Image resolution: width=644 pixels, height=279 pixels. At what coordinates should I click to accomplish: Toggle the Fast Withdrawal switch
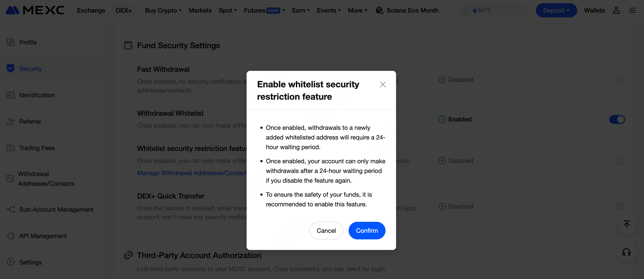click(x=617, y=80)
